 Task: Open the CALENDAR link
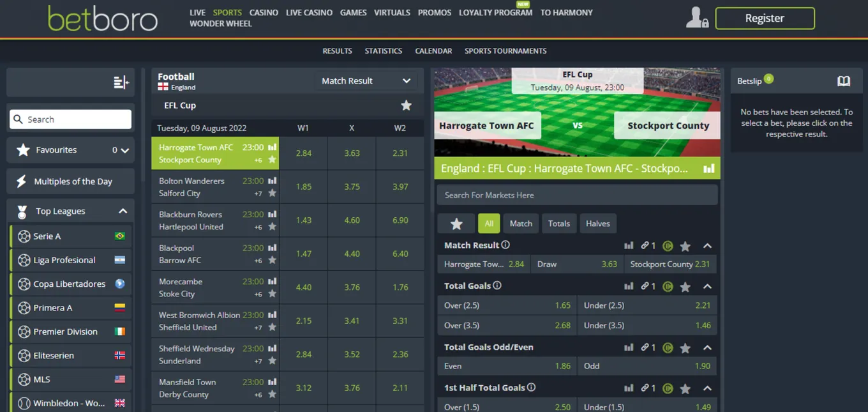point(433,51)
